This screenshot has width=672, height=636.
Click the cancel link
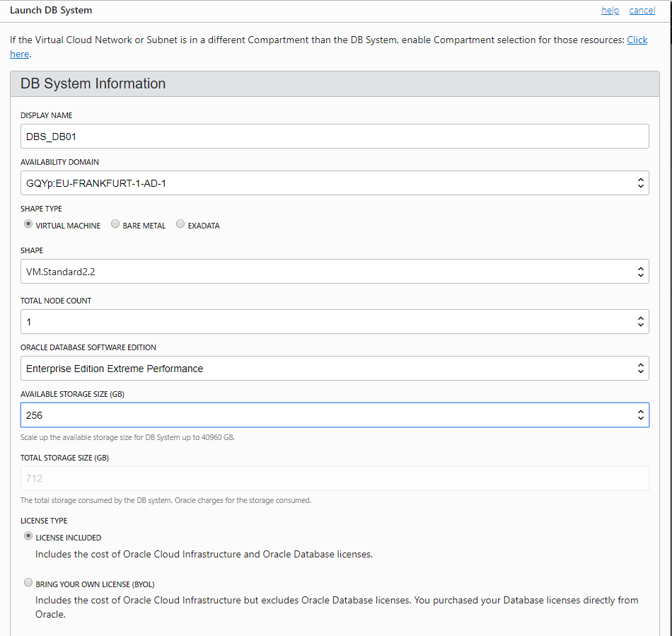[x=642, y=11]
